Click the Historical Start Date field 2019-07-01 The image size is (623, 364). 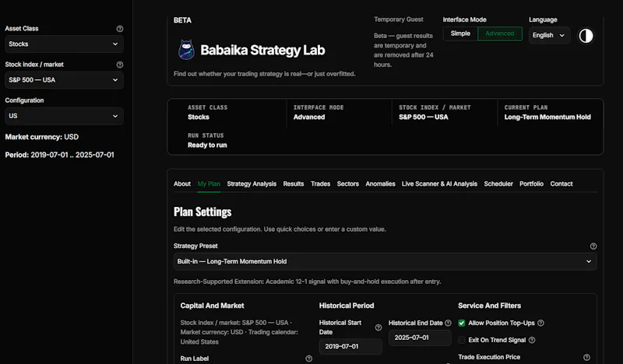tap(350, 347)
